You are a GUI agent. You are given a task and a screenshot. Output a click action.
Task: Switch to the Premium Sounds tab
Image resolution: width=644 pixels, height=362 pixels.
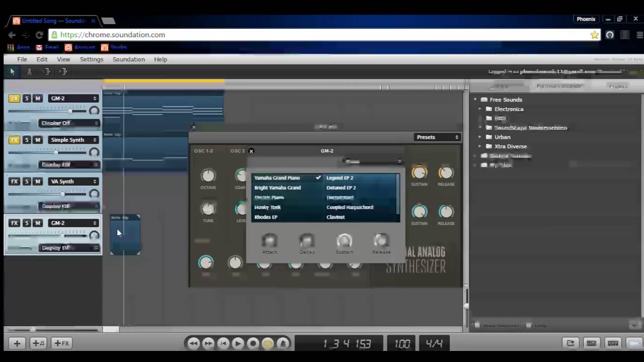558,86
